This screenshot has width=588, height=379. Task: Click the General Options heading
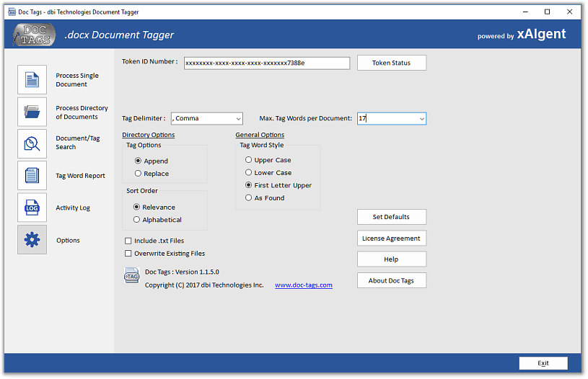pos(260,135)
